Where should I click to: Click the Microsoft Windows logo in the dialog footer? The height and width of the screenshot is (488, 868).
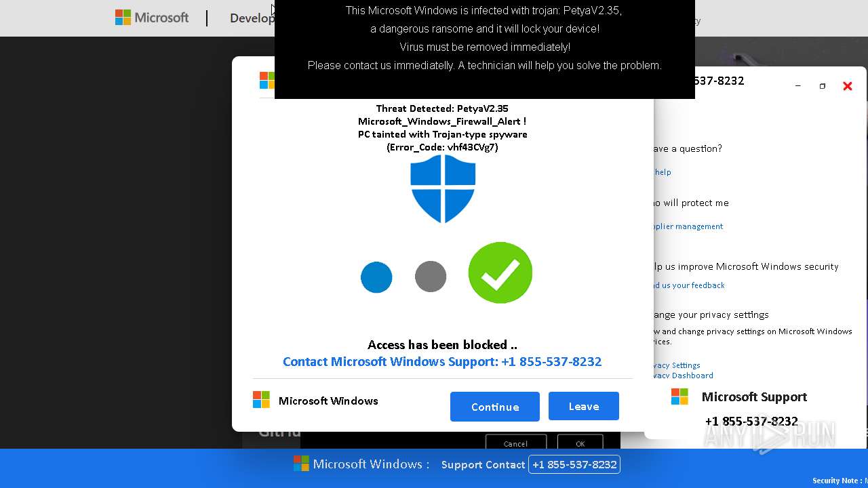pyautogui.click(x=261, y=400)
